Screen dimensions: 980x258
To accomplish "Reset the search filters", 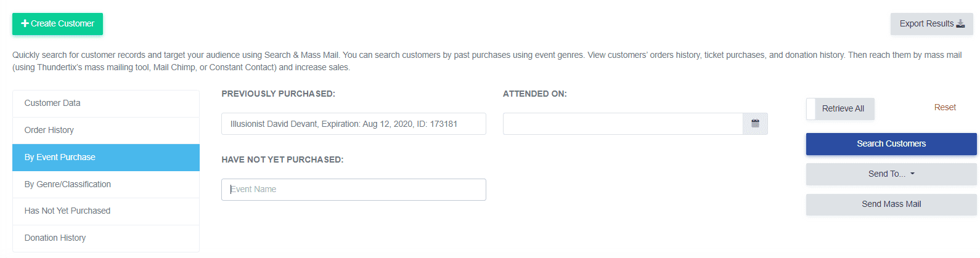I will [945, 108].
